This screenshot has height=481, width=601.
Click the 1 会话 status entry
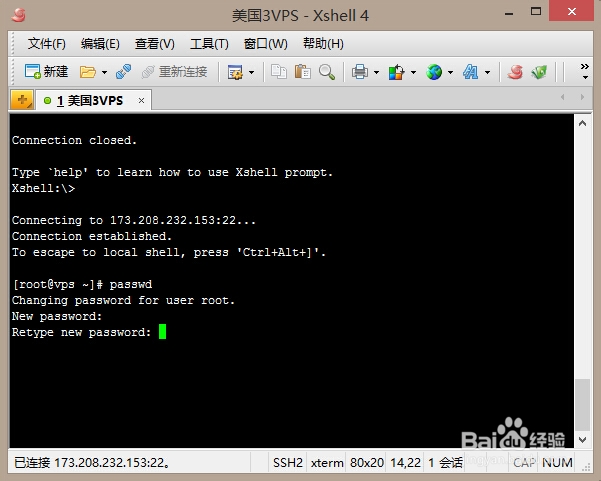click(445, 463)
